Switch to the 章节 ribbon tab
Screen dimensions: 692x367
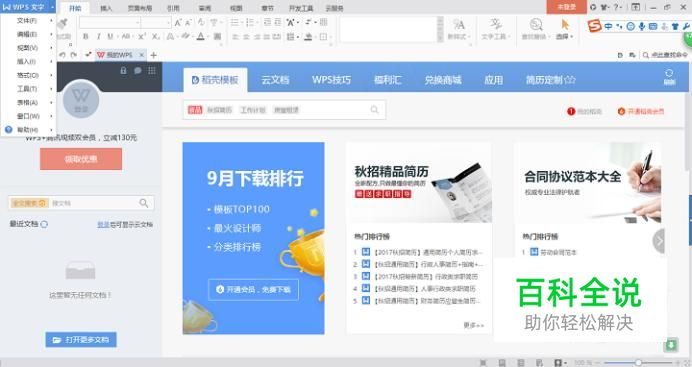pos(267,8)
